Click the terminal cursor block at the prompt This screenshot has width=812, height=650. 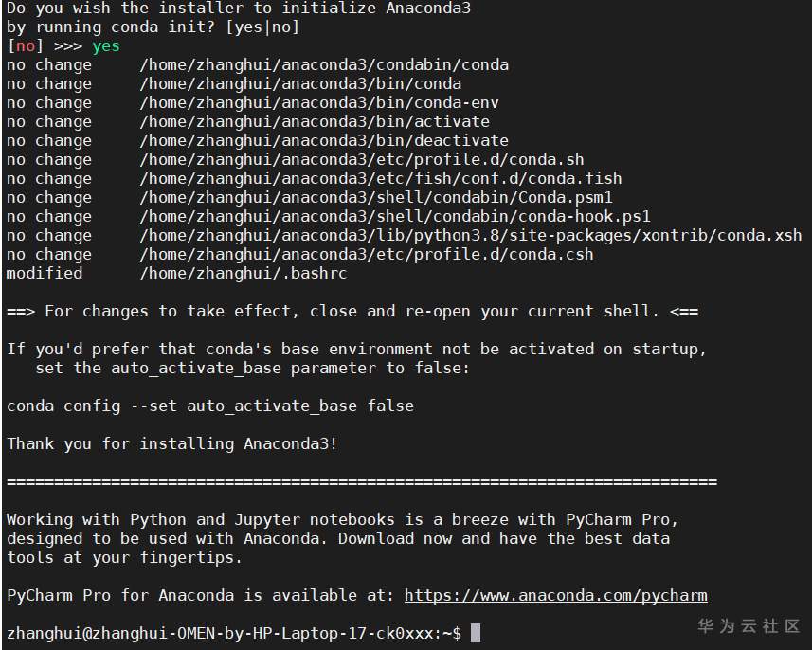[476, 633]
